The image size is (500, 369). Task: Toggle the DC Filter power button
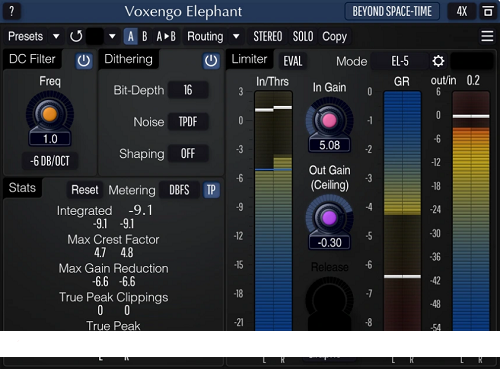[83, 61]
